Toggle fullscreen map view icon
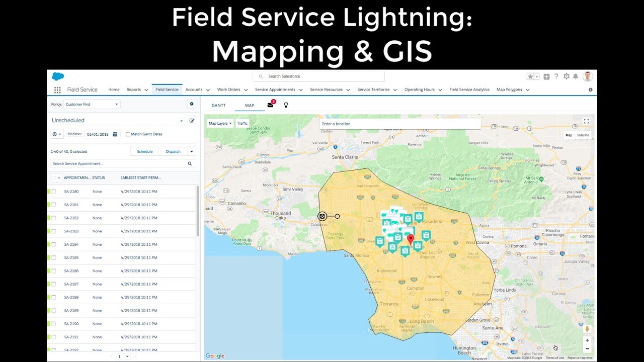The height and width of the screenshot is (362, 644). 586,121
